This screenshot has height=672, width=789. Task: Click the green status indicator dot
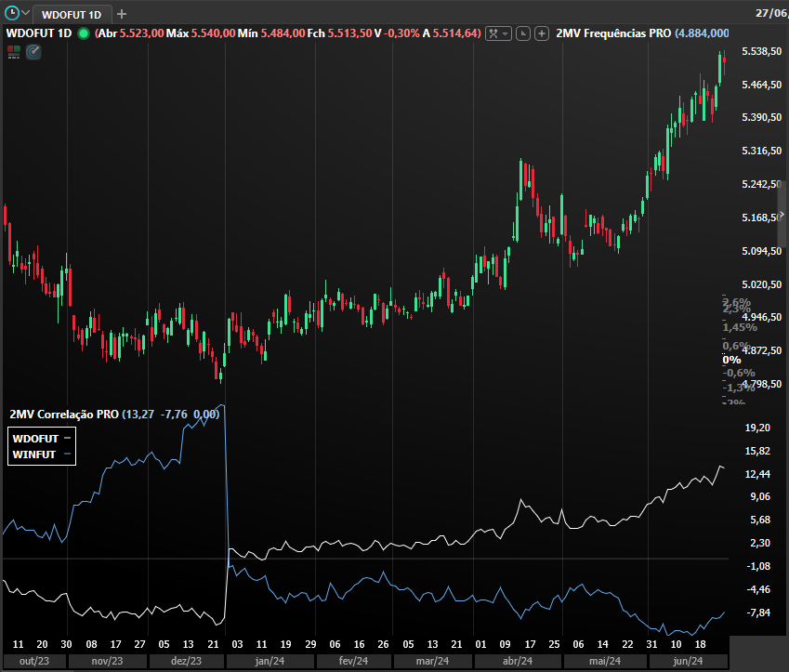84,33
